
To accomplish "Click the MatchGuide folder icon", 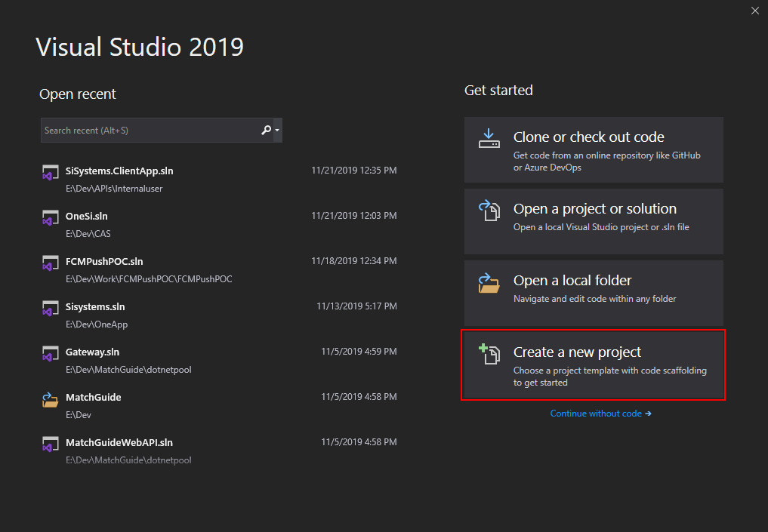I will tap(50, 399).
